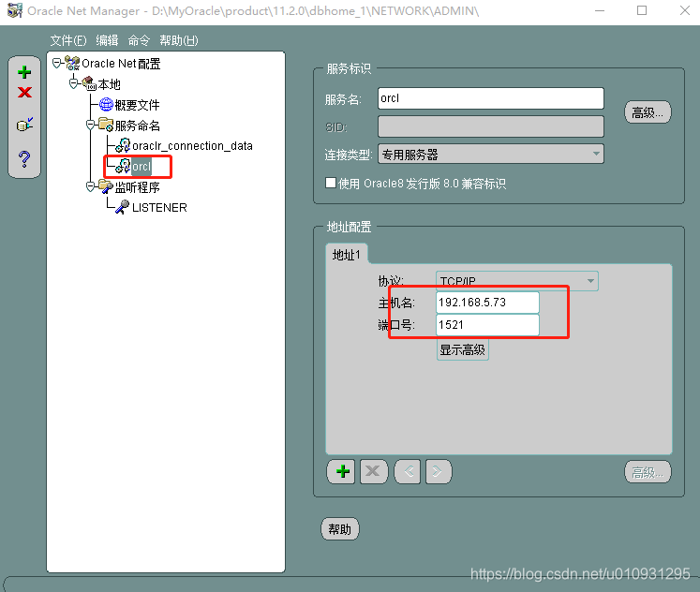Click the 主机名 input field with 192.168.5.73
Screen dimensions: 700x592
pyautogui.click(x=487, y=303)
